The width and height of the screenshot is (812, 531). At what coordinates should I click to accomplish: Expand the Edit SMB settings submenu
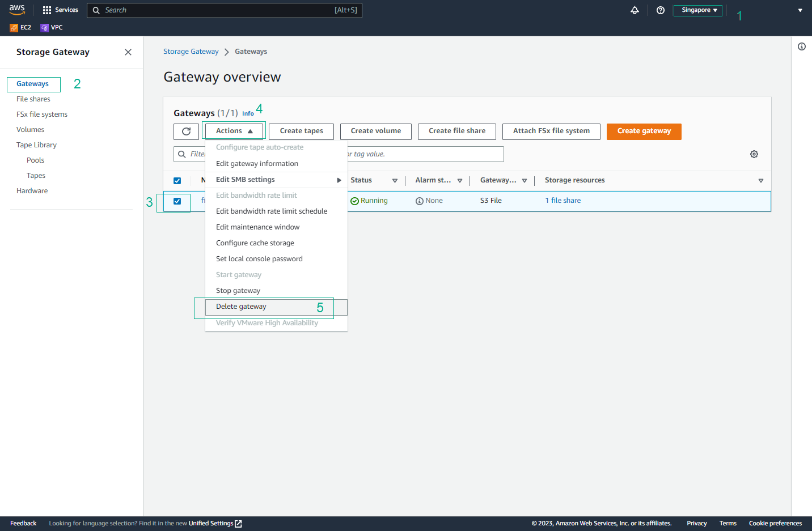(x=276, y=180)
